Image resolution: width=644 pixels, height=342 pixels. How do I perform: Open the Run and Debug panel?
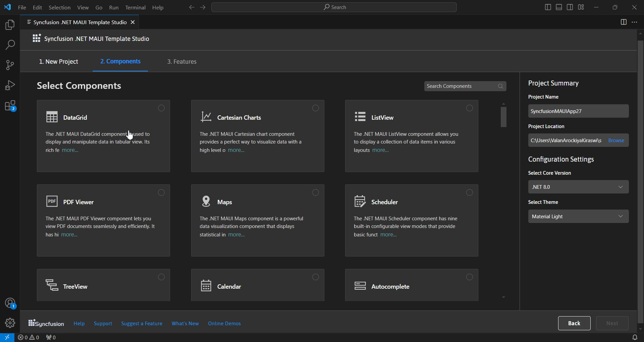pos(10,85)
